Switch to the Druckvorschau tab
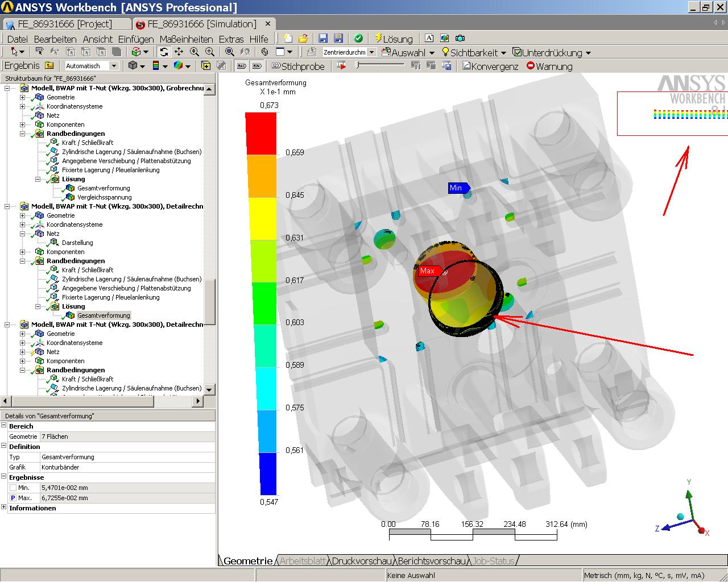The image size is (728, 582). [361, 561]
